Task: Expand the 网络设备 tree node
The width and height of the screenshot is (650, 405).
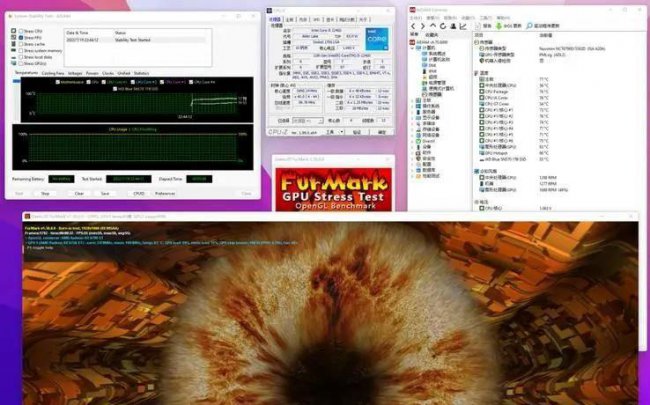Action: [413, 135]
